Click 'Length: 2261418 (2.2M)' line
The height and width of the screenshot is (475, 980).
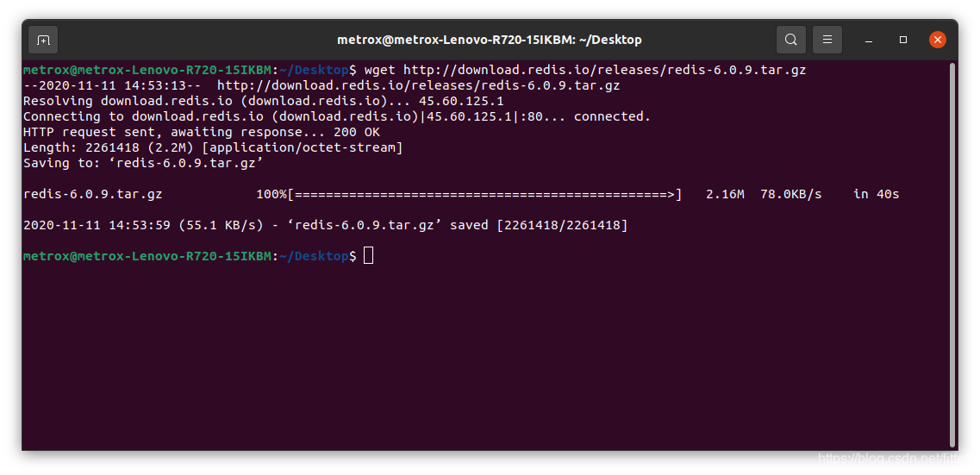(213, 147)
